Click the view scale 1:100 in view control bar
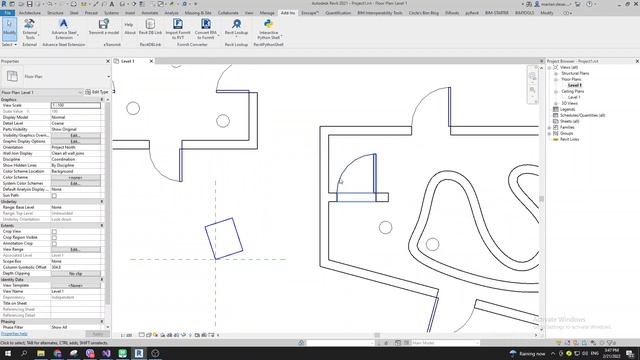640x360 pixels. click(127, 335)
